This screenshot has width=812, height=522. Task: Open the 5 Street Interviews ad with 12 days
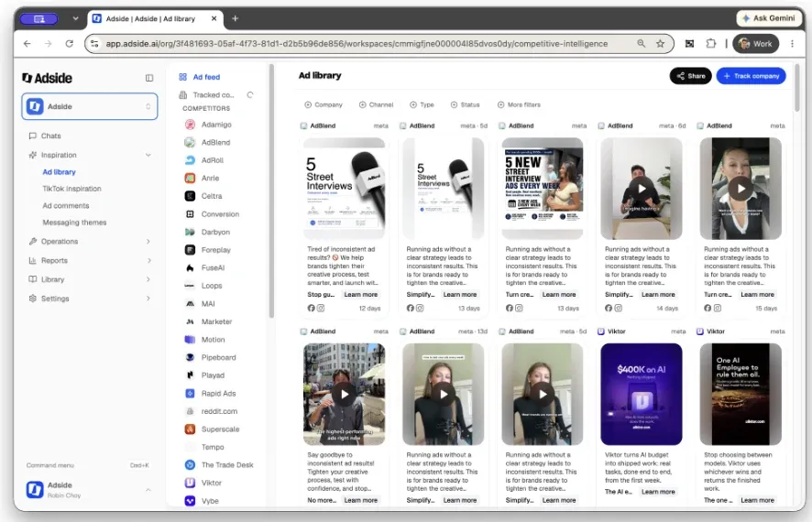344,189
